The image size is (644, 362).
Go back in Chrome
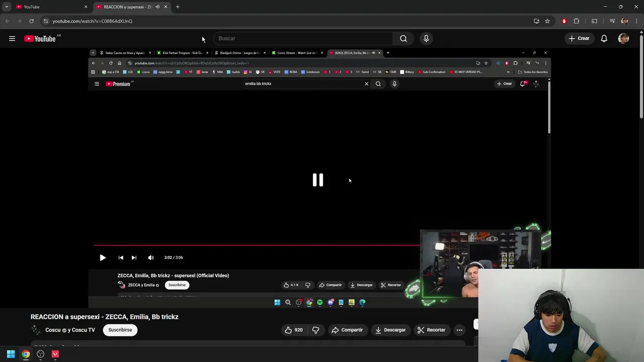click(7, 21)
